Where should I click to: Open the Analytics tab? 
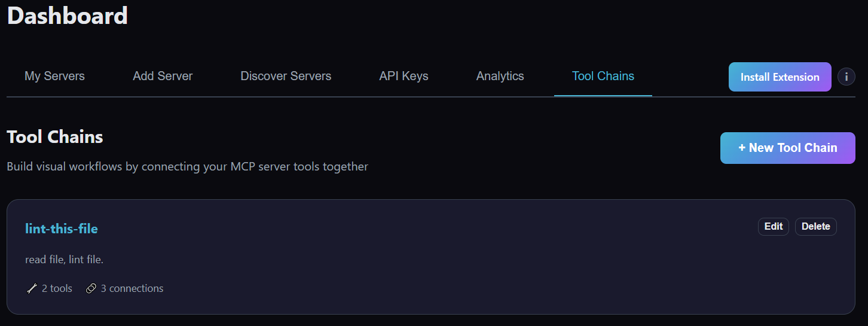click(x=500, y=77)
